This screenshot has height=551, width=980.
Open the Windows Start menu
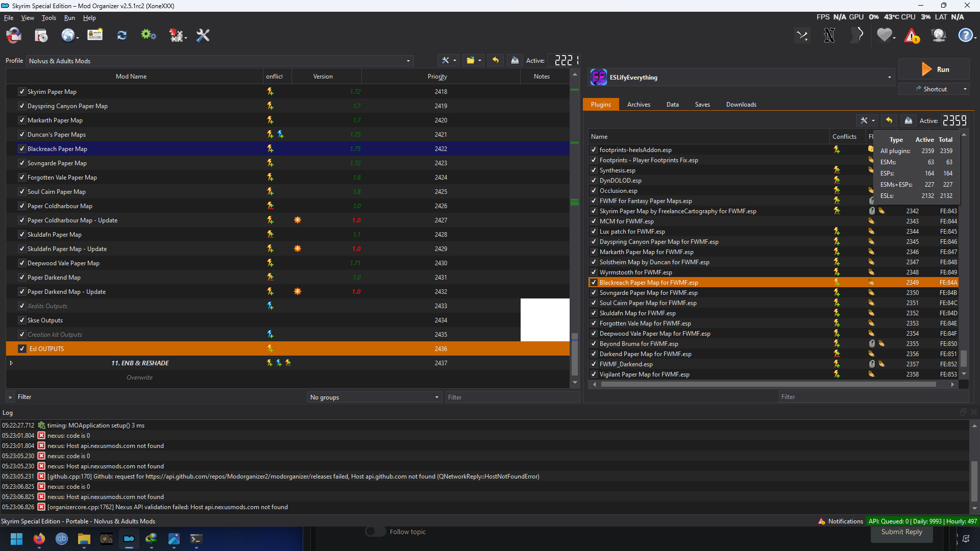(17, 539)
